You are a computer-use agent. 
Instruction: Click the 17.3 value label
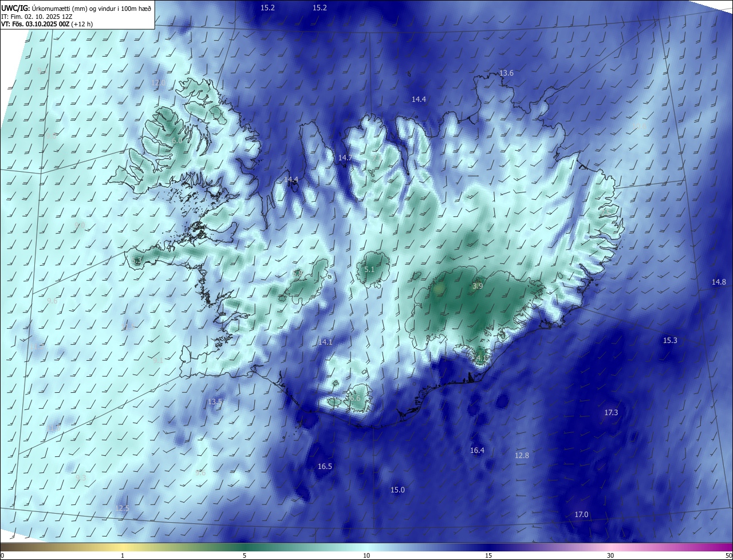(611, 412)
